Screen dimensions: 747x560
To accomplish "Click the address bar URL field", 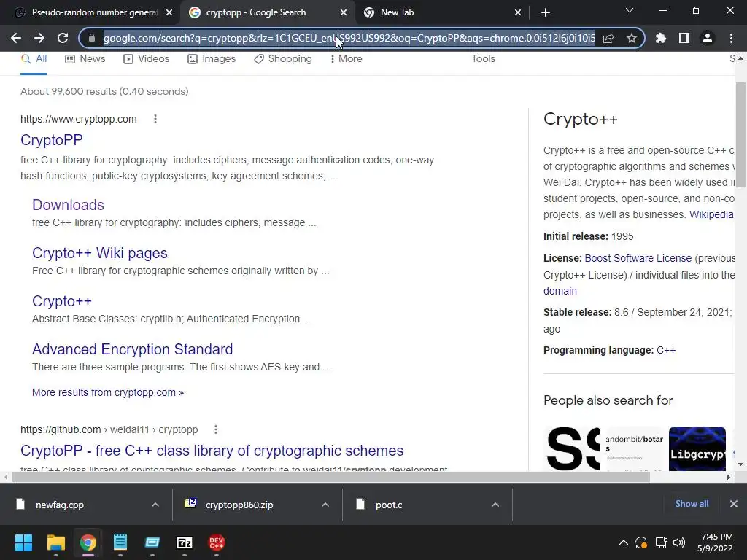I will pyautogui.click(x=349, y=38).
